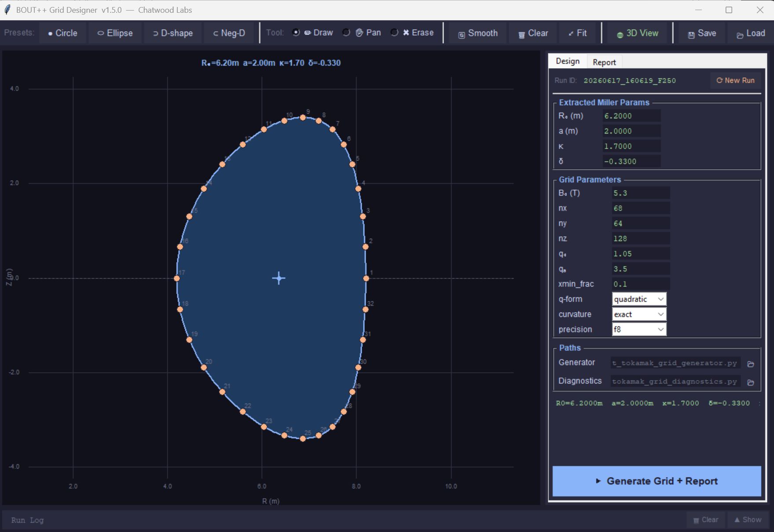The width and height of the screenshot is (774, 532).
Task: Select boundary control point 25
Action: pos(303,439)
